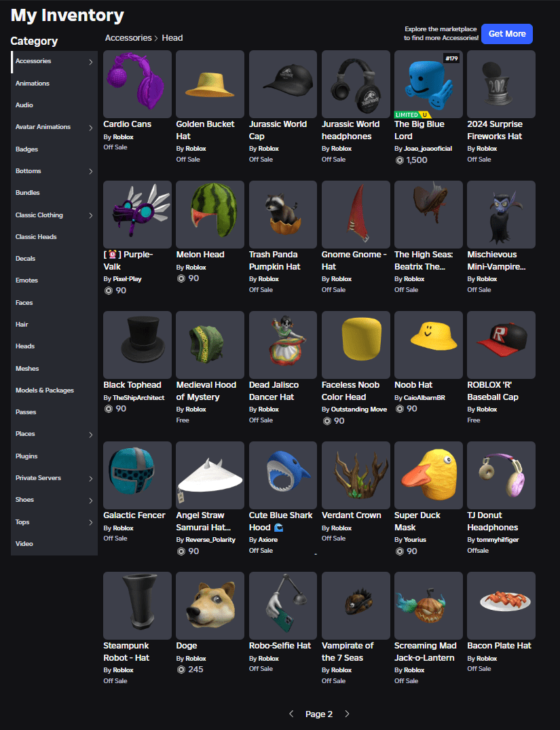560x730 pixels.
Task: View the Screaming Mad Jack-o-Lantern item
Action: point(428,605)
